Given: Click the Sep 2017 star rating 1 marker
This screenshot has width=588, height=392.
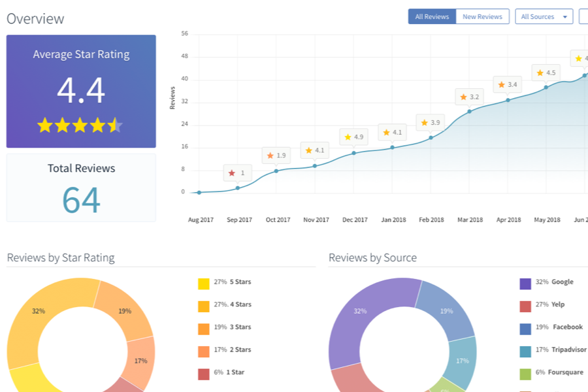Looking at the screenshot, I should [237, 173].
